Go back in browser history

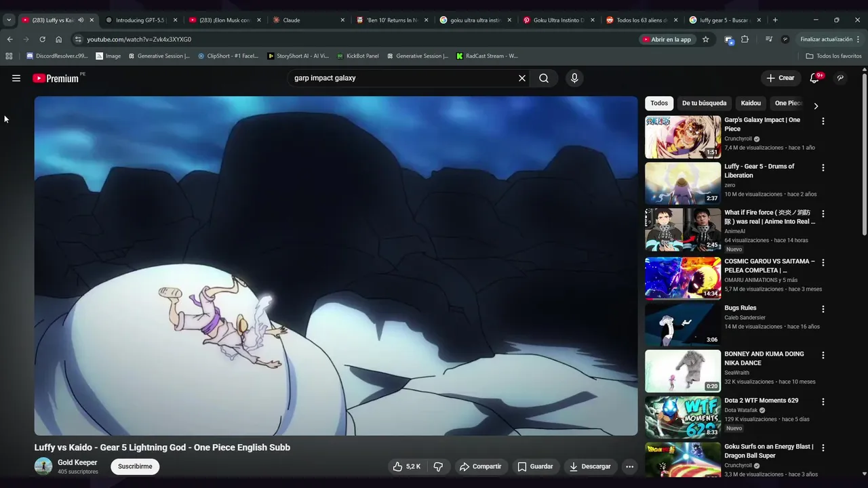tap(9, 39)
